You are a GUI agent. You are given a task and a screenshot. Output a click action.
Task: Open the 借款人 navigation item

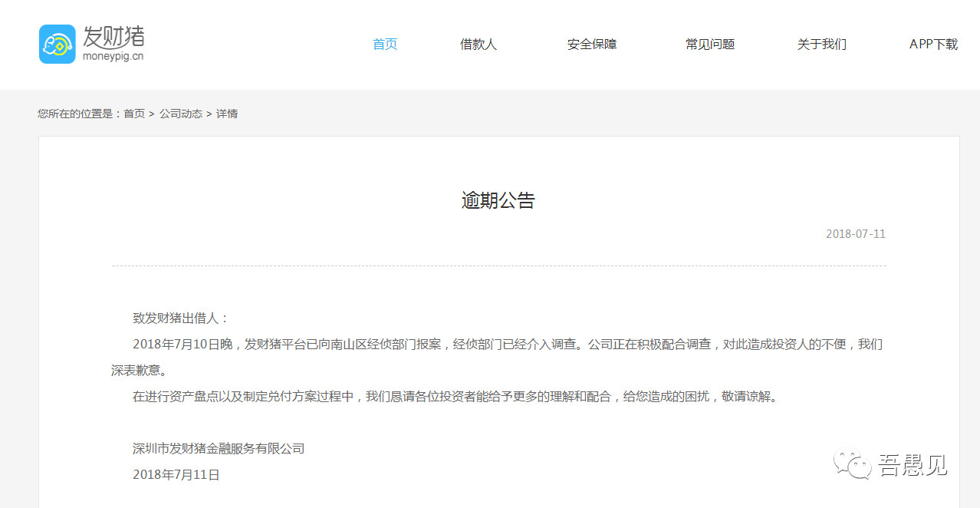[478, 45]
